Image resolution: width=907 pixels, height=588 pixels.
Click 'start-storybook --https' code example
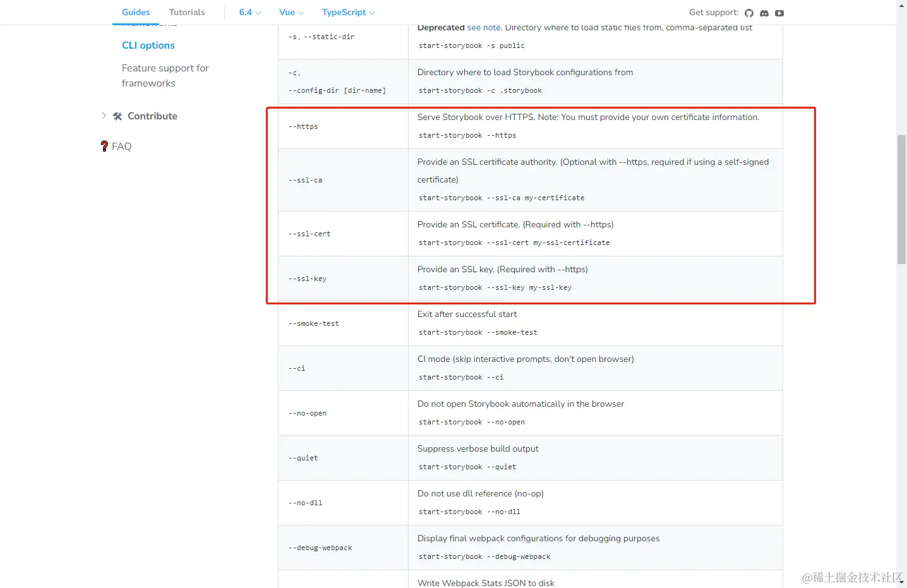click(467, 135)
